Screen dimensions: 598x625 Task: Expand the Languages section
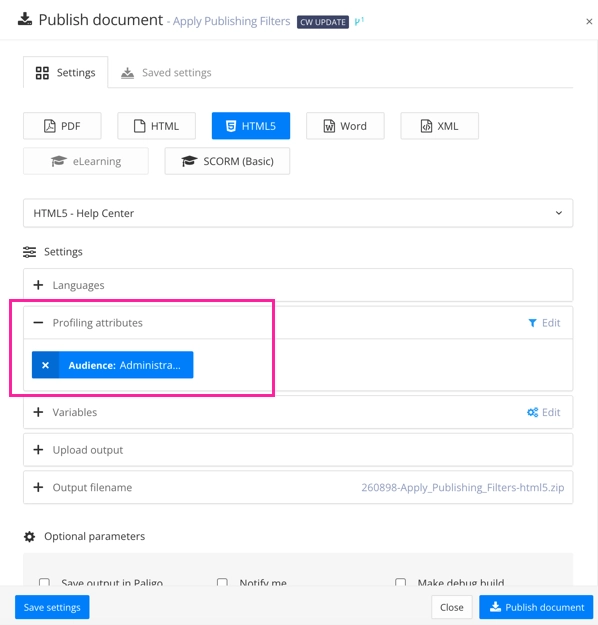coord(38,285)
